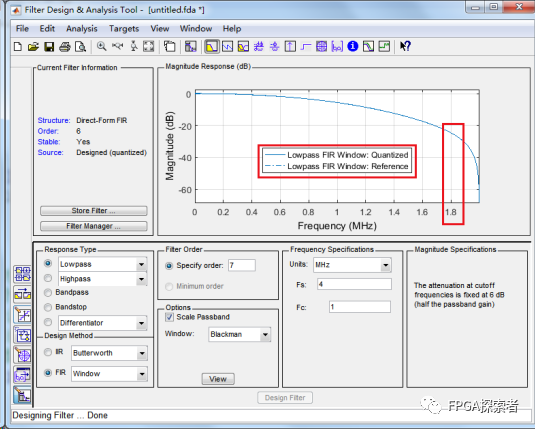Open the Analysis menu
The height and width of the screenshot is (429, 535).
coord(82,28)
